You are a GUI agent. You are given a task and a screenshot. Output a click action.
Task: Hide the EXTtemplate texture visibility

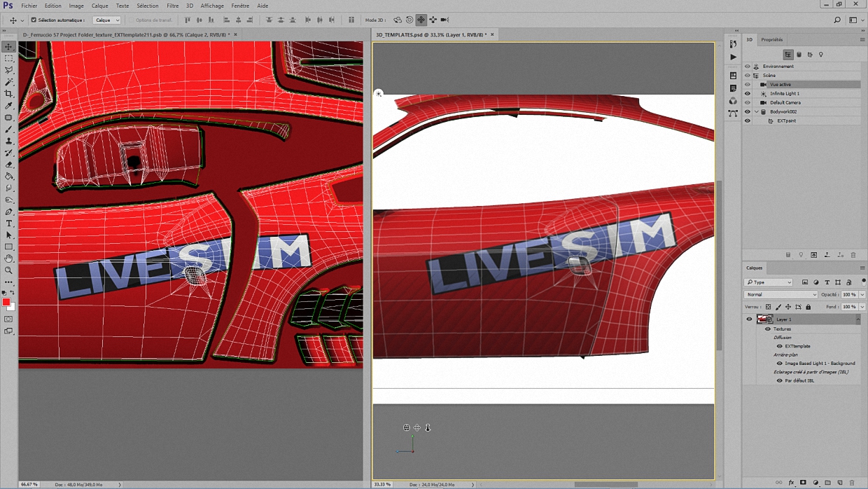(779, 346)
